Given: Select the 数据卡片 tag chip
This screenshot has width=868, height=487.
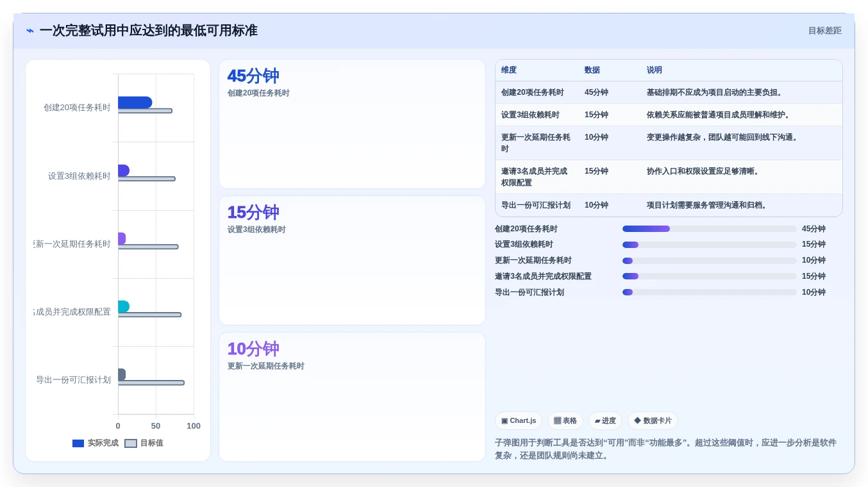Looking at the screenshot, I should [653, 421].
